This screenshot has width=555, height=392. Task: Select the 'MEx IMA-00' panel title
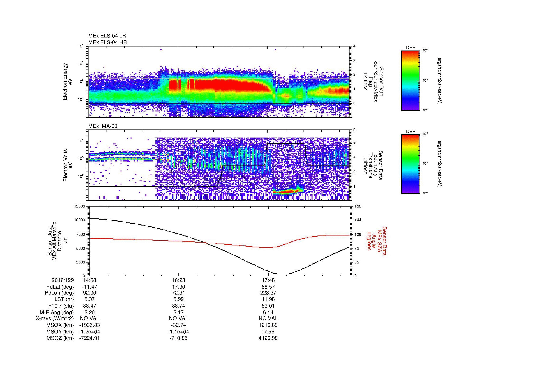point(103,126)
